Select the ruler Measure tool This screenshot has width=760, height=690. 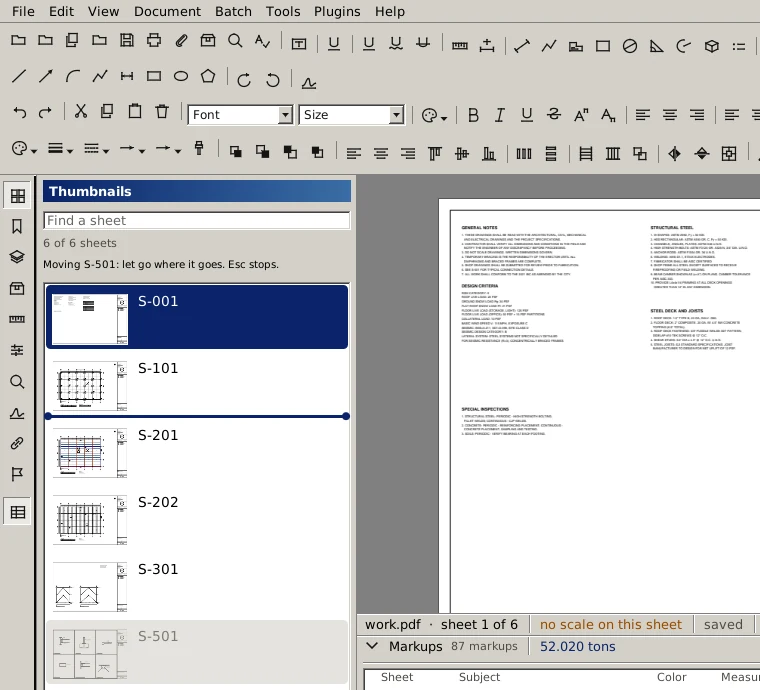(459, 46)
